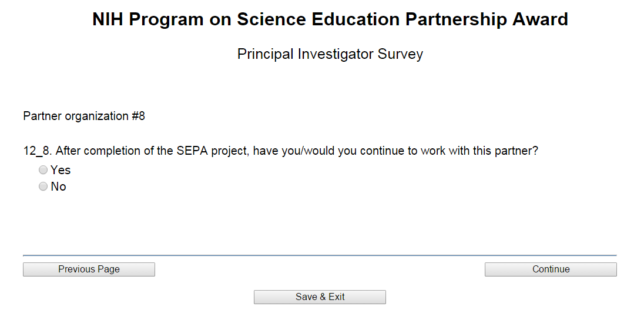The height and width of the screenshot is (323, 644).
Task: Go back using Previous Page button
Action: [89, 269]
